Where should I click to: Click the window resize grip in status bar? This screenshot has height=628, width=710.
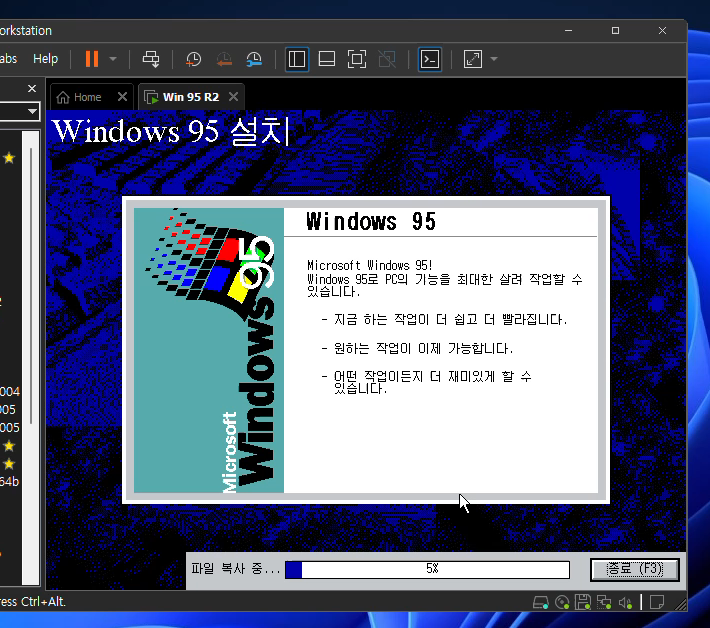pos(680,604)
